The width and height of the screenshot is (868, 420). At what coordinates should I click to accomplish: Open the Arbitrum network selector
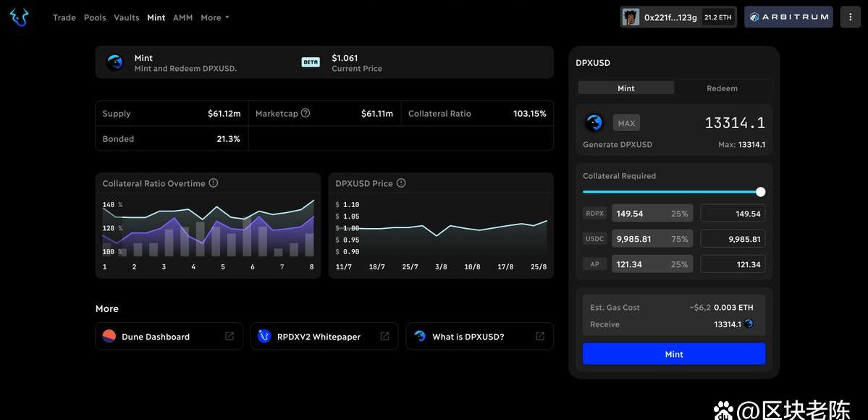(788, 17)
